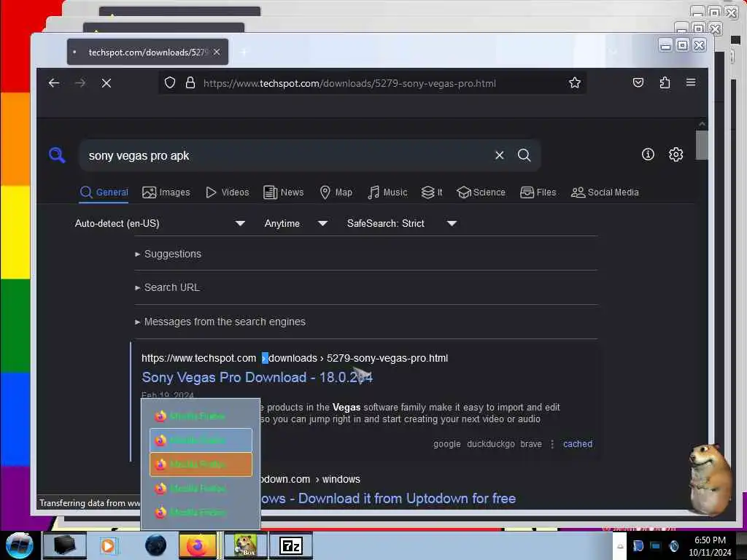Open the SafeSearch: Strict dropdown
Image resolution: width=747 pixels, height=560 pixels.
pos(402,223)
